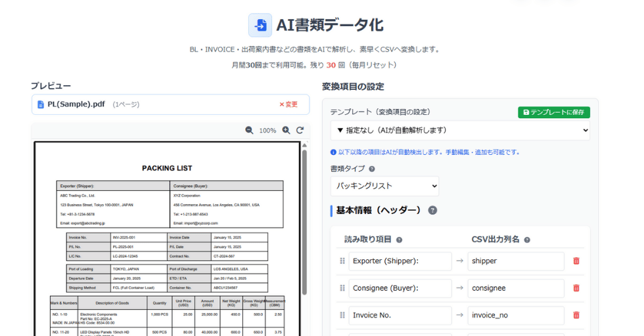Click ABC Trading Co., Ltd. in preview
The image size is (644, 336).
point(78,196)
